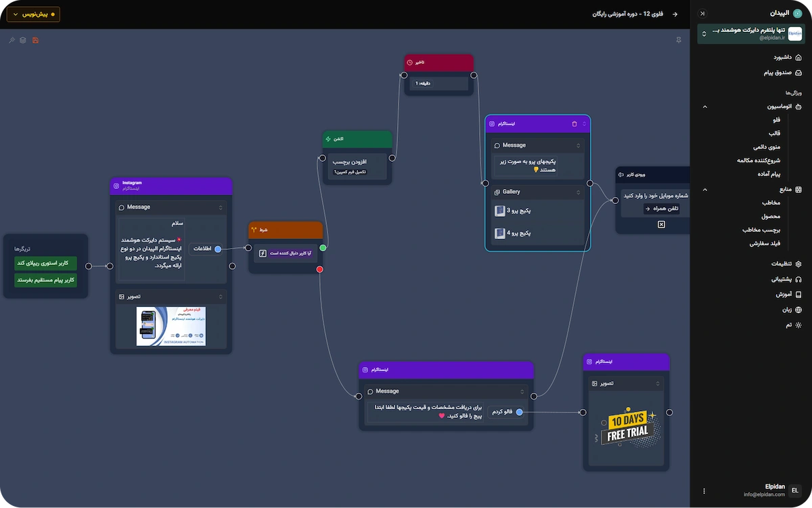Click the layers icon in canvas toolbar
Image resolution: width=812 pixels, height=508 pixels.
23,40
